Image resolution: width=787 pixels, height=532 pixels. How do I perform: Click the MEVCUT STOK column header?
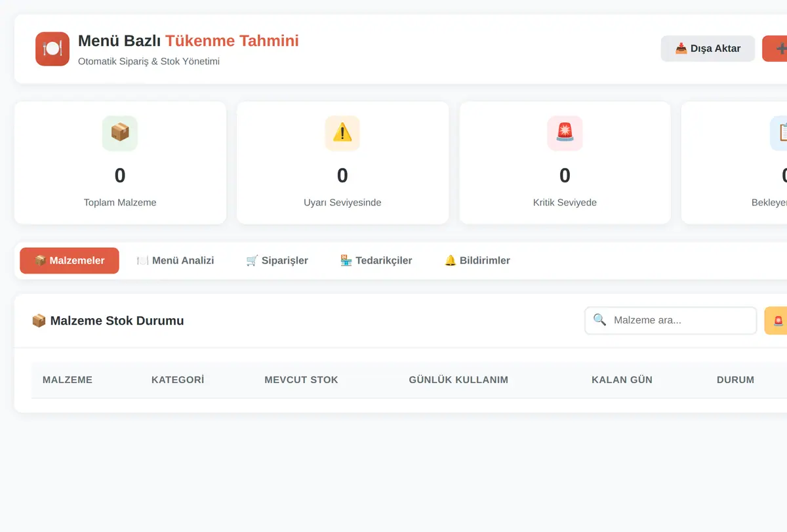coord(301,380)
